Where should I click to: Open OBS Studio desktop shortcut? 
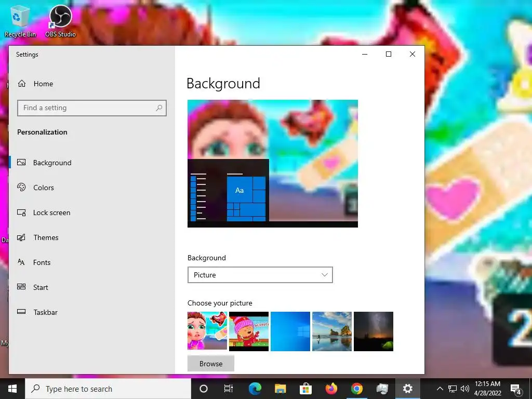pyautogui.click(x=60, y=21)
